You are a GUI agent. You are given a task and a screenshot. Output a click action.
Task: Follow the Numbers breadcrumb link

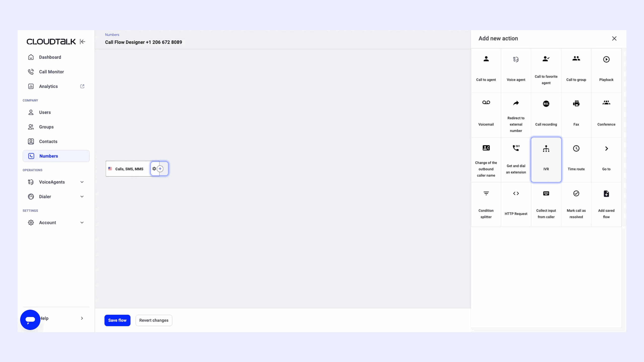click(x=112, y=35)
